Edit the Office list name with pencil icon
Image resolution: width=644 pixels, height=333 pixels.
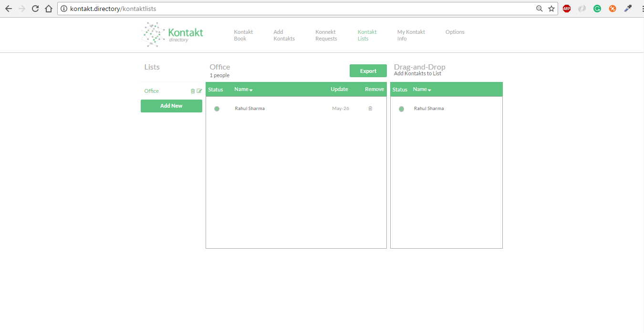coord(199,91)
